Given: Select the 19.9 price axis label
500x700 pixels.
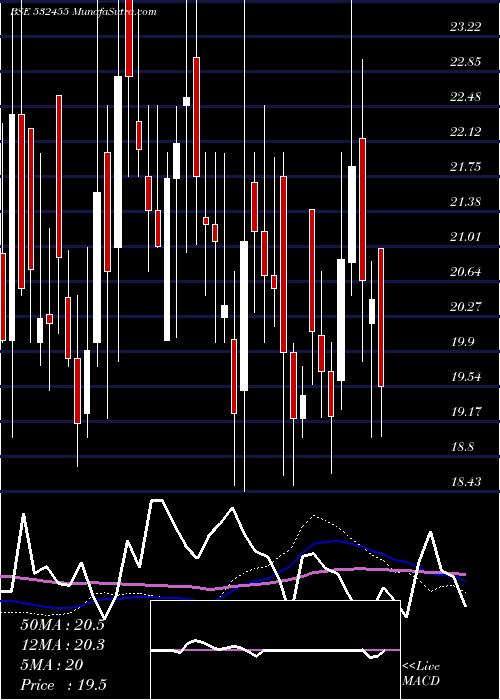Looking at the screenshot, I should click(x=462, y=342).
